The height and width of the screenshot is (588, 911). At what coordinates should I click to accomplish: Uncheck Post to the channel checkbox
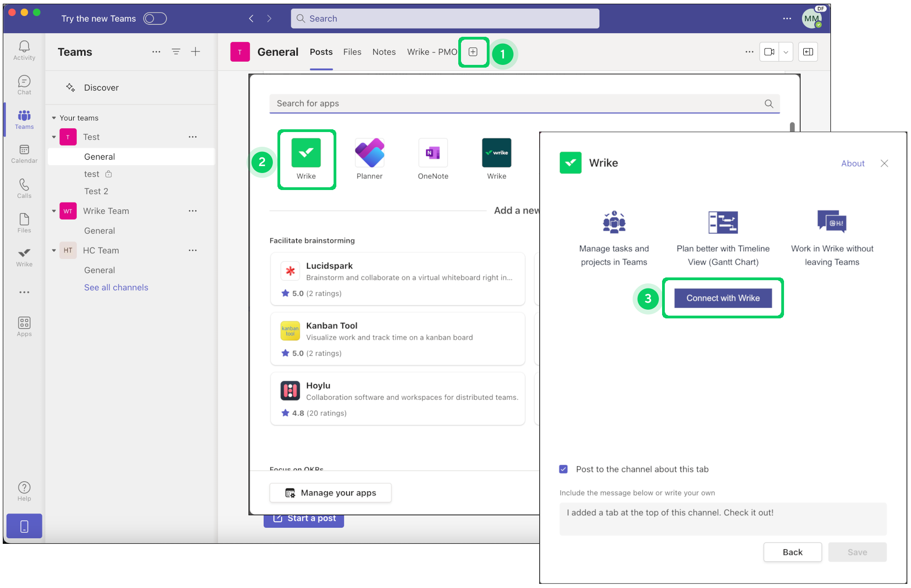564,469
